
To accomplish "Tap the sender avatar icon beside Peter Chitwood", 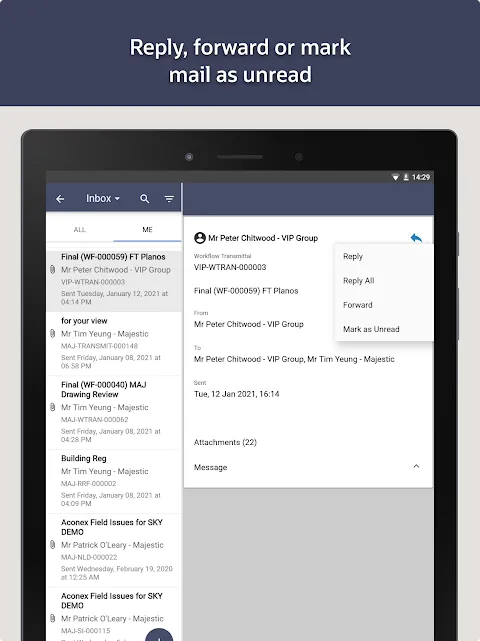I will pos(200,238).
